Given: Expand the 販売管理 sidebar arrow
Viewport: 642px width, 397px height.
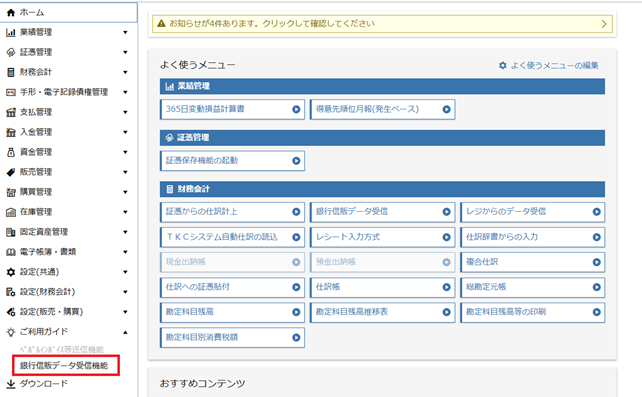Looking at the screenshot, I should click(125, 172).
